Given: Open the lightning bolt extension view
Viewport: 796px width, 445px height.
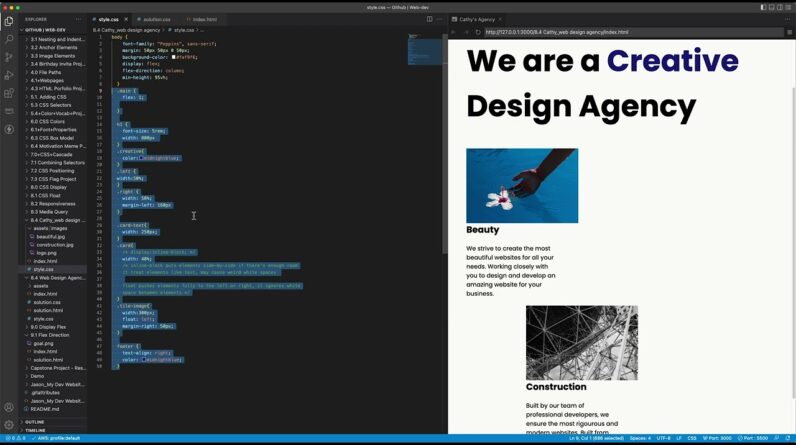Looking at the screenshot, I should pyautogui.click(x=9, y=129).
